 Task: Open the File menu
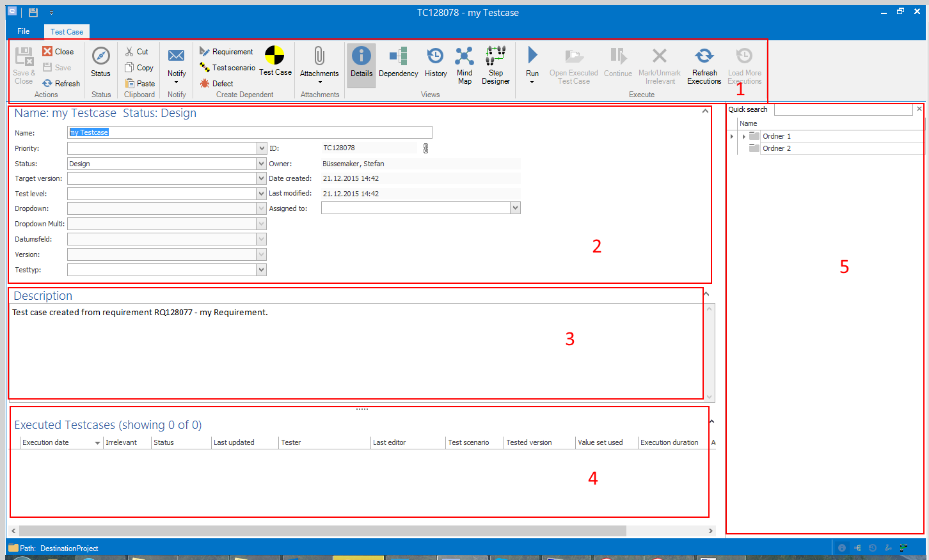pyautogui.click(x=24, y=31)
